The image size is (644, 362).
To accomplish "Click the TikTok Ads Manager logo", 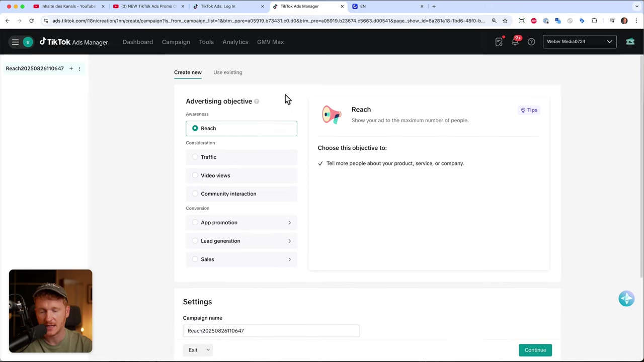I will (74, 42).
